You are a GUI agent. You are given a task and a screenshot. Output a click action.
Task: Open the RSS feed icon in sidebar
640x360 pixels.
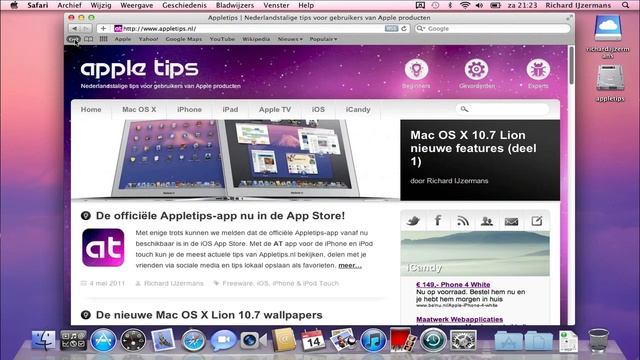coord(462,221)
